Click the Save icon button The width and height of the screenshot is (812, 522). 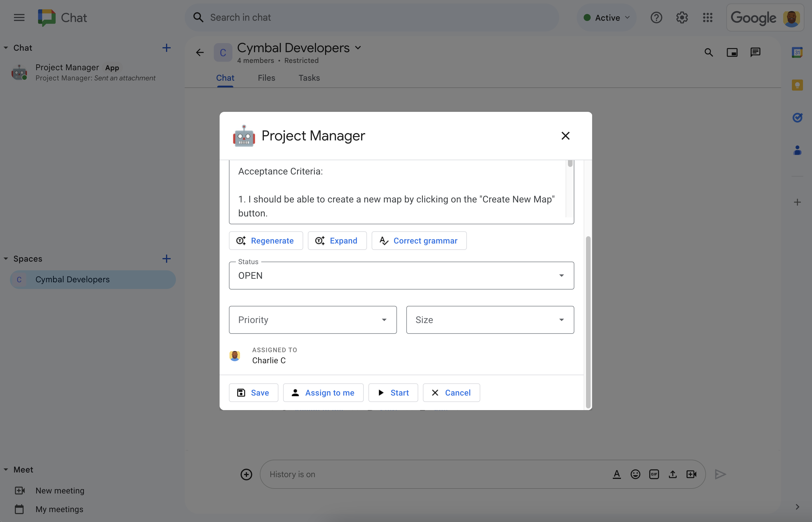coord(241,392)
